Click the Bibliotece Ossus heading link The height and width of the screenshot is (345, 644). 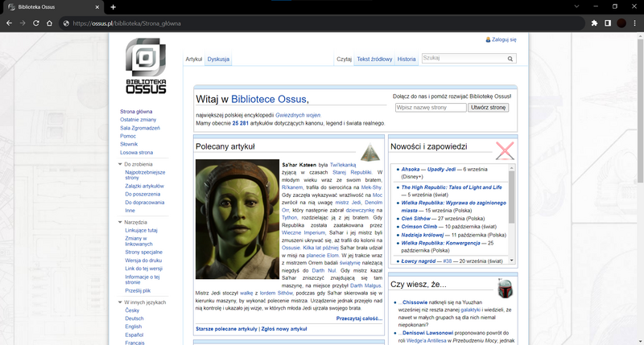(269, 99)
